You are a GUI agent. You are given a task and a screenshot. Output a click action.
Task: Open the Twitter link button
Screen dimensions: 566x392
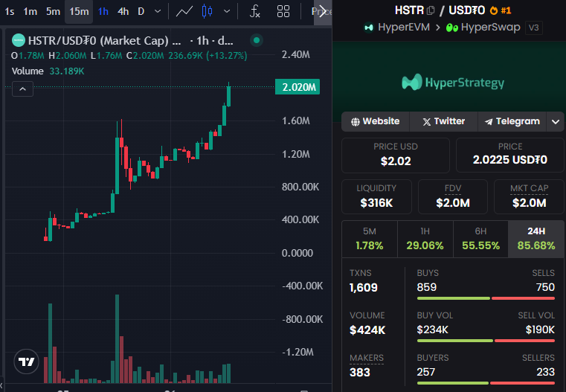pos(443,121)
